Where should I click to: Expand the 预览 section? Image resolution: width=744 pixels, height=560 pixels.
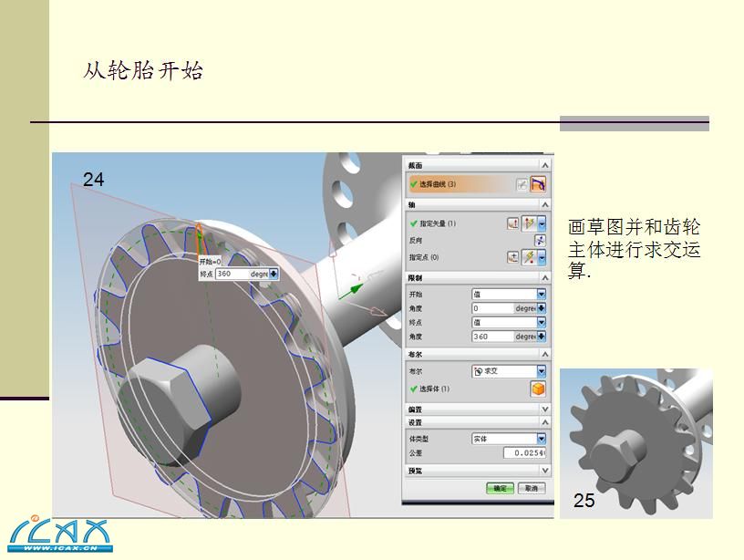(478, 471)
